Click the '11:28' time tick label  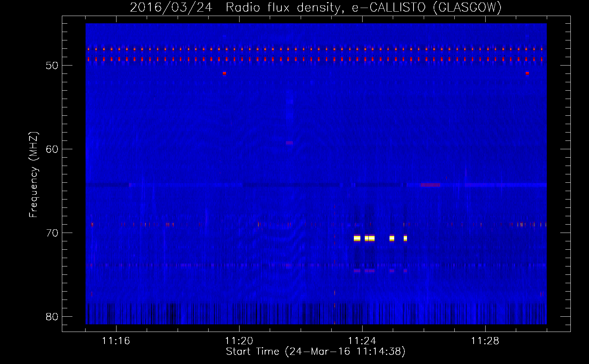pos(485,341)
